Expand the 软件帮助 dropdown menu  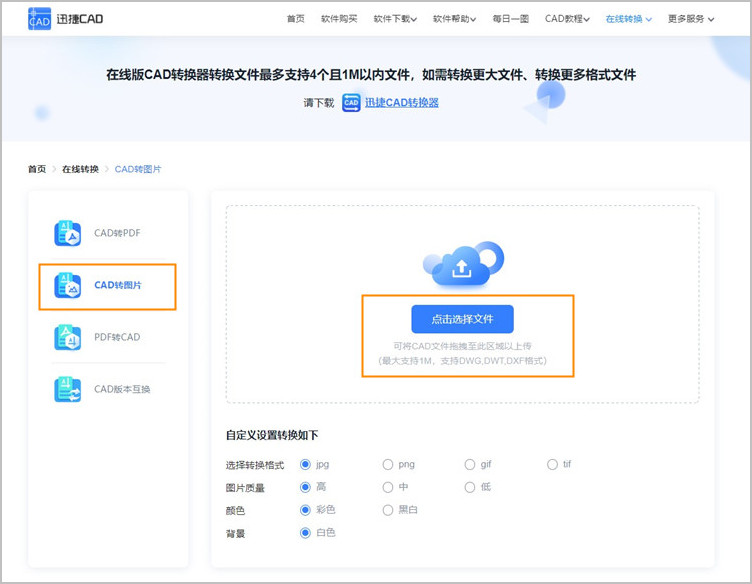(455, 19)
